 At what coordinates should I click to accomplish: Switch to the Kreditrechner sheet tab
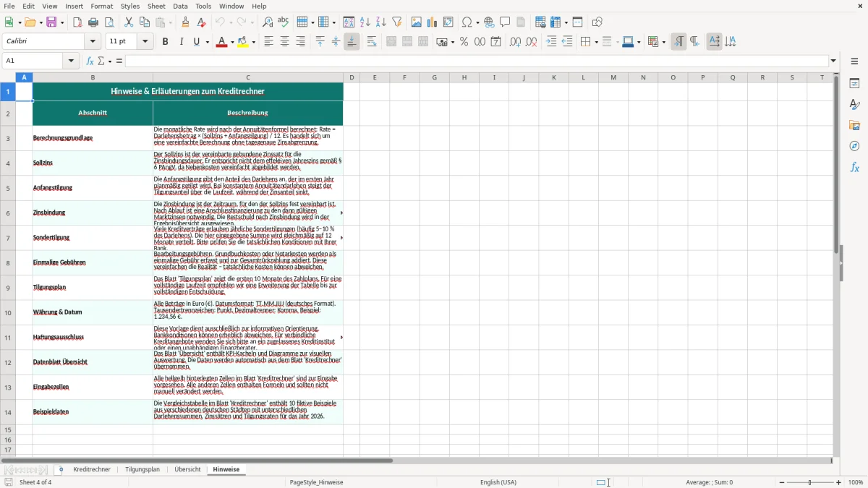tap(92, 469)
